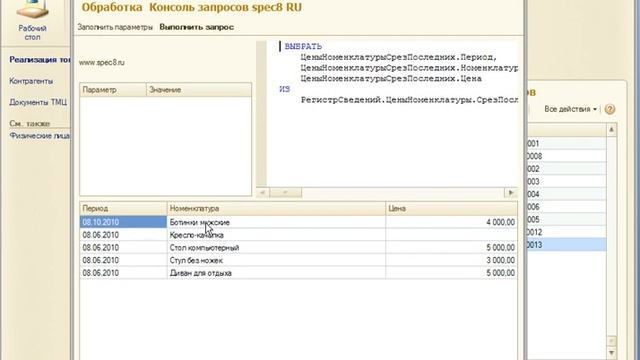The width and height of the screenshot is (640, 360).
Task: Click the help question mark icon
Action: click(610, 109)
